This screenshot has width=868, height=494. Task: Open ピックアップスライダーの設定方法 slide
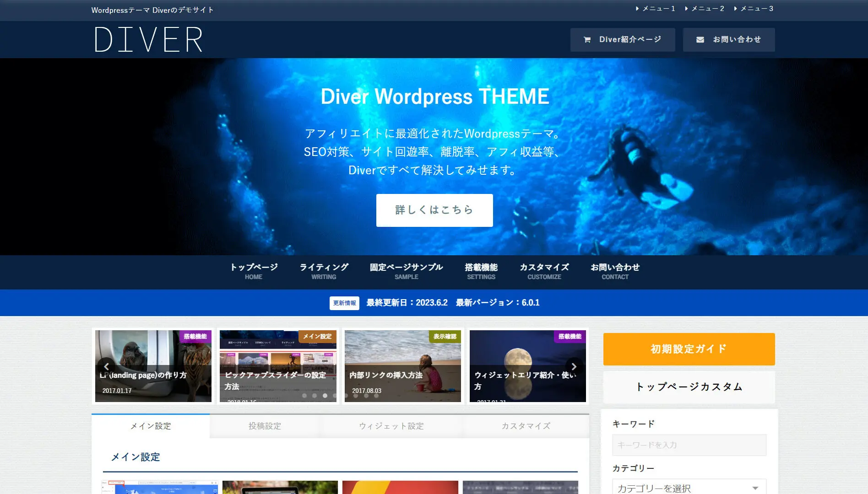278,366
